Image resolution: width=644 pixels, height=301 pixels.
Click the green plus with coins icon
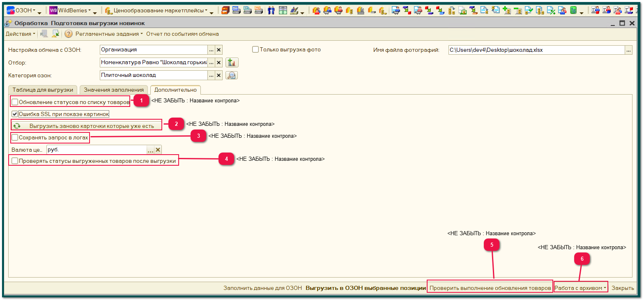point(507,11)
